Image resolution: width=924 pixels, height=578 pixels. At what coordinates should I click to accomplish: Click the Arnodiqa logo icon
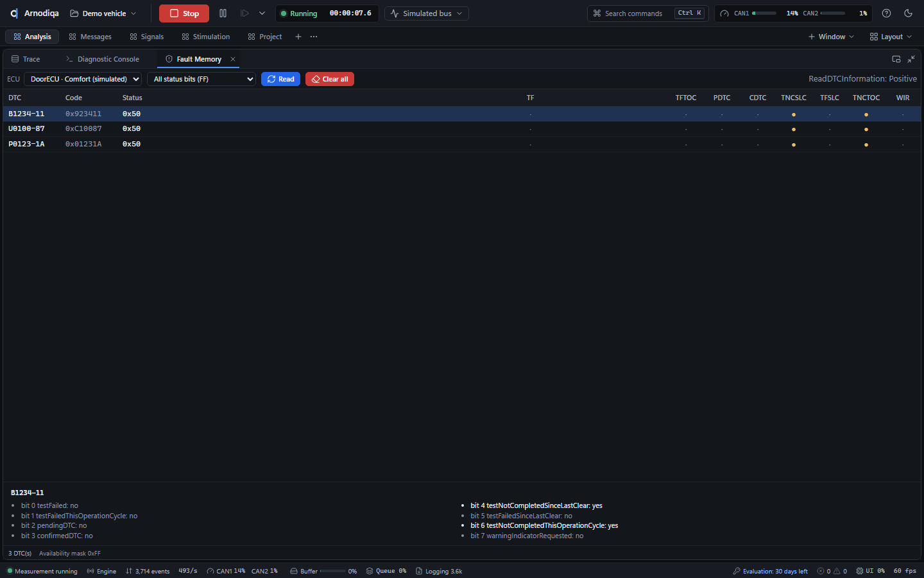[14, 13]
